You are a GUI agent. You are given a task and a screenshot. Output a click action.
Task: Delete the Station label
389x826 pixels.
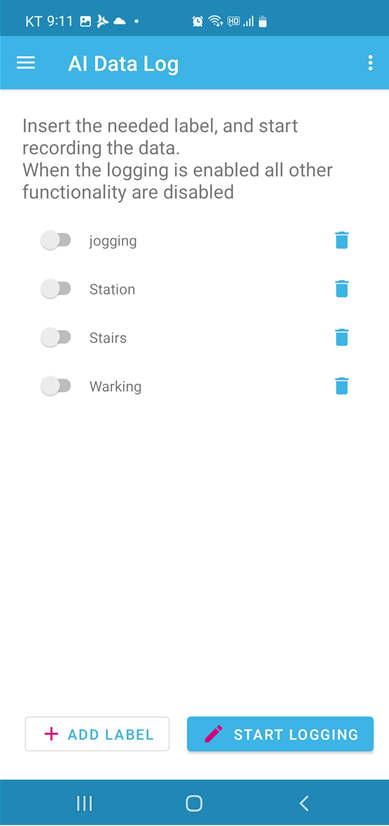coord(342,289)
